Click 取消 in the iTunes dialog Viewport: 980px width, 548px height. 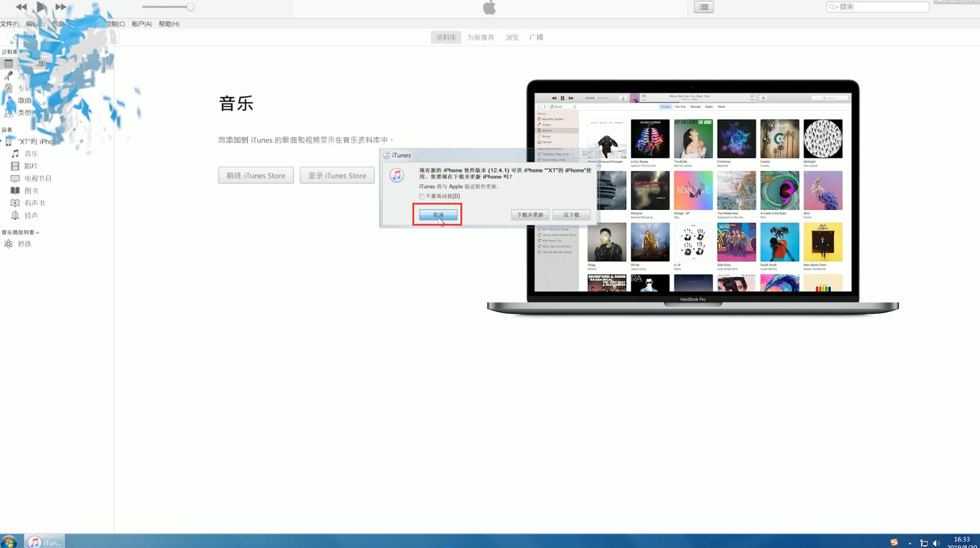(438, 215)
